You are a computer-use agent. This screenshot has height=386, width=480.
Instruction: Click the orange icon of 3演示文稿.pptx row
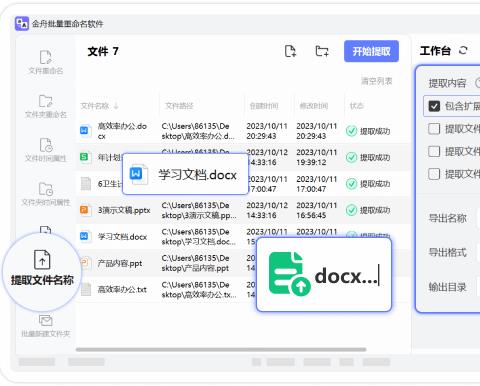85,210
